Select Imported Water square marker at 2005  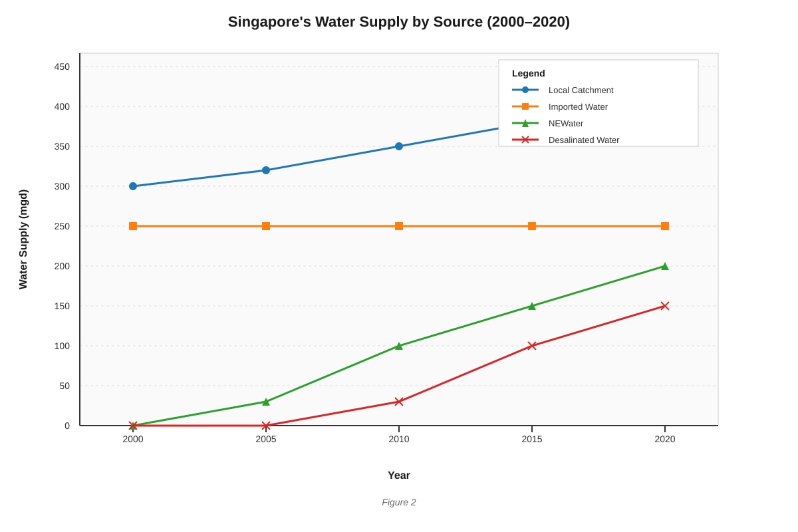pyautogui.click(x=266, y=226)
